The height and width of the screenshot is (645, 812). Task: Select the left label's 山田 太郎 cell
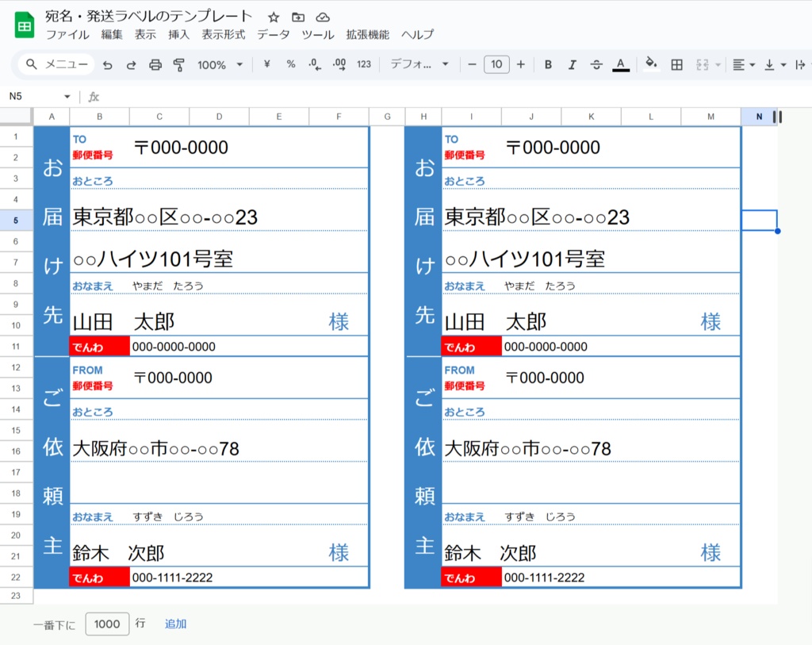pyautogui.click(x=189, y=315)
